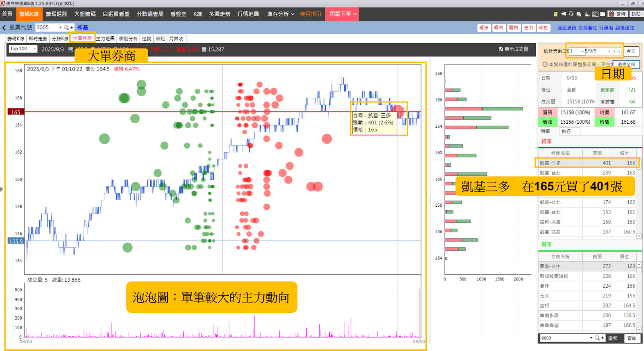The width and height of the screenshot is (644, 351).
Task: Open the 分點調查局 menu item
Action: 150,14
